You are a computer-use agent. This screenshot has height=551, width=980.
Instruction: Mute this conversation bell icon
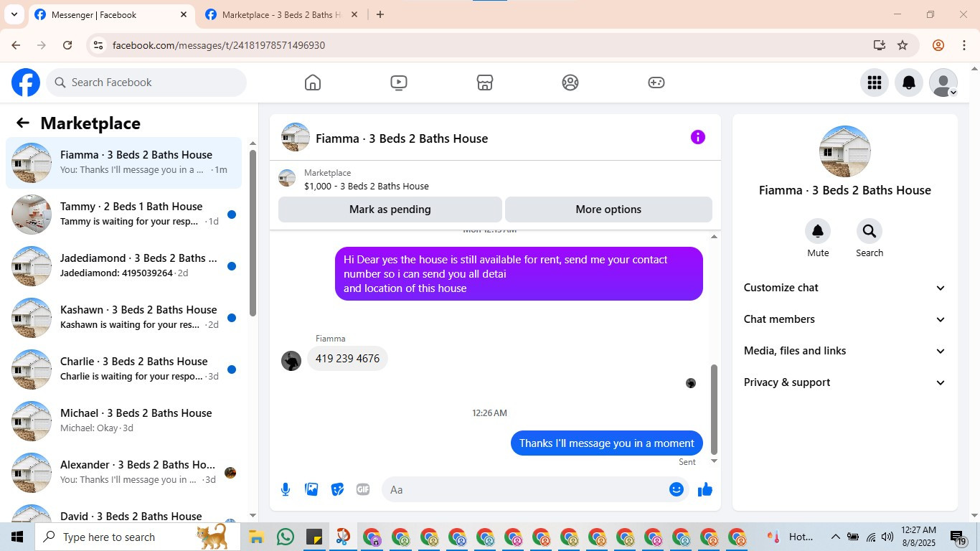(818, 231)
